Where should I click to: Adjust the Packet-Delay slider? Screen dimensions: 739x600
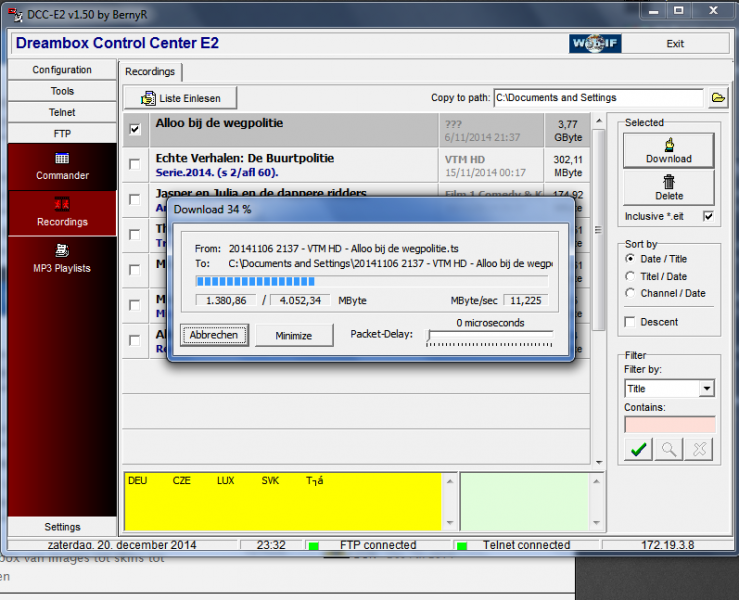(431, 336)
